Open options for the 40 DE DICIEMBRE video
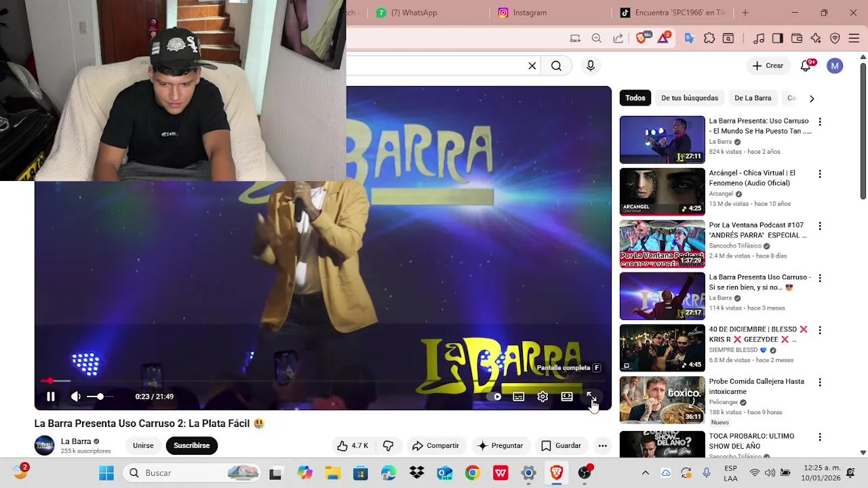Viewport: 868px width, 488px height. [820, 330]
